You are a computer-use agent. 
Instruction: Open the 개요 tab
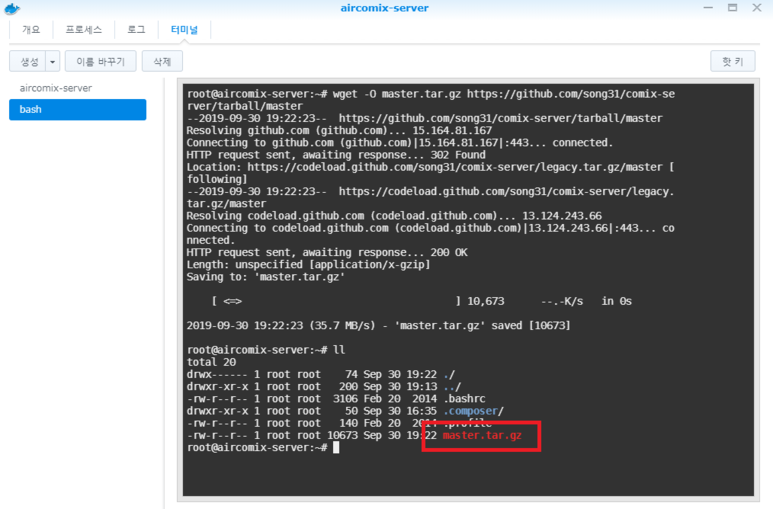[31, 30]
